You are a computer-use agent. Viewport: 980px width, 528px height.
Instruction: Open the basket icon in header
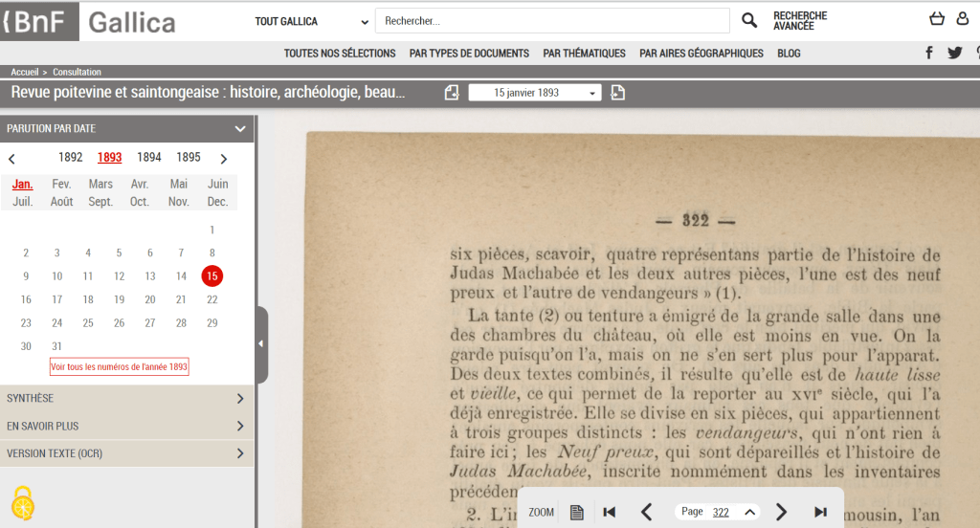(x=937, y=19)
